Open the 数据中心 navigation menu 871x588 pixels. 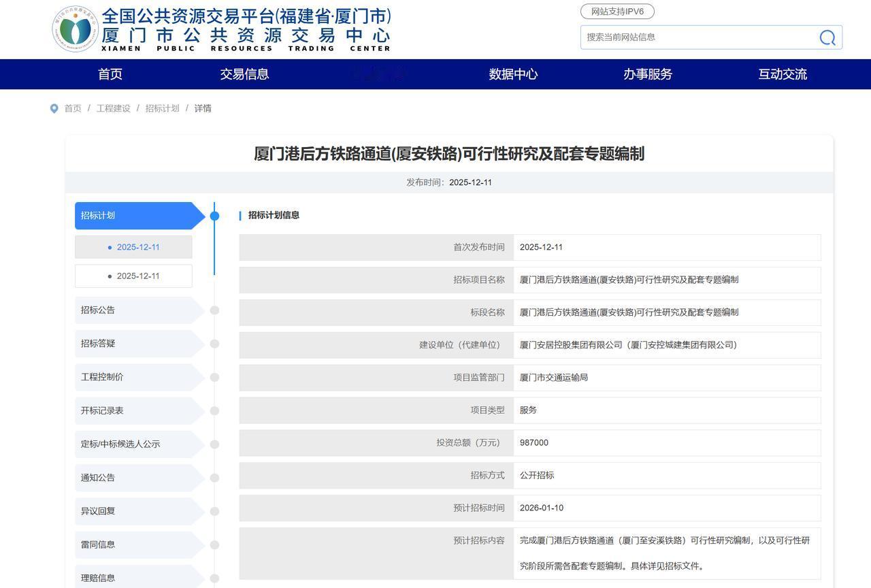[513, 74]
